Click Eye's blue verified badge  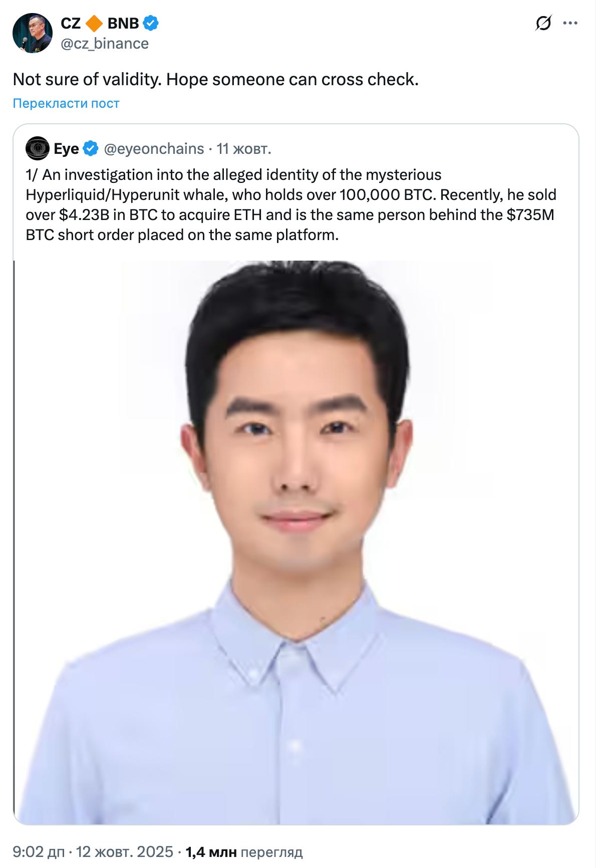click(x=91, y=148)
